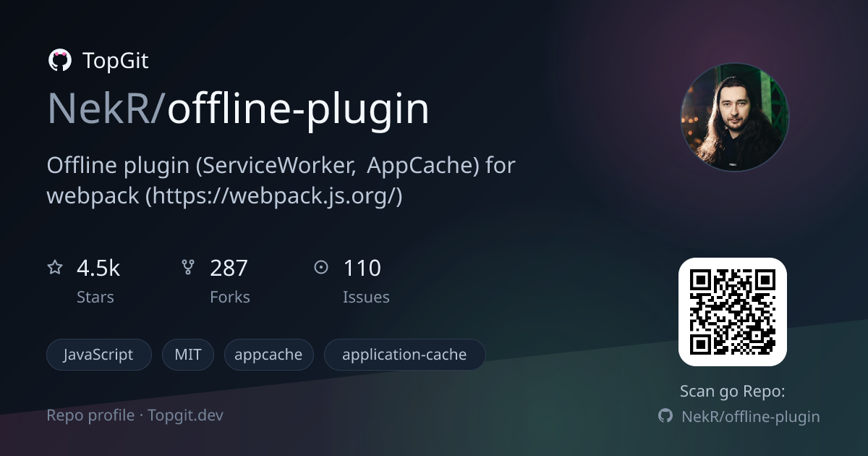Click the GitHub icon near the QR caption

[665, 416]
